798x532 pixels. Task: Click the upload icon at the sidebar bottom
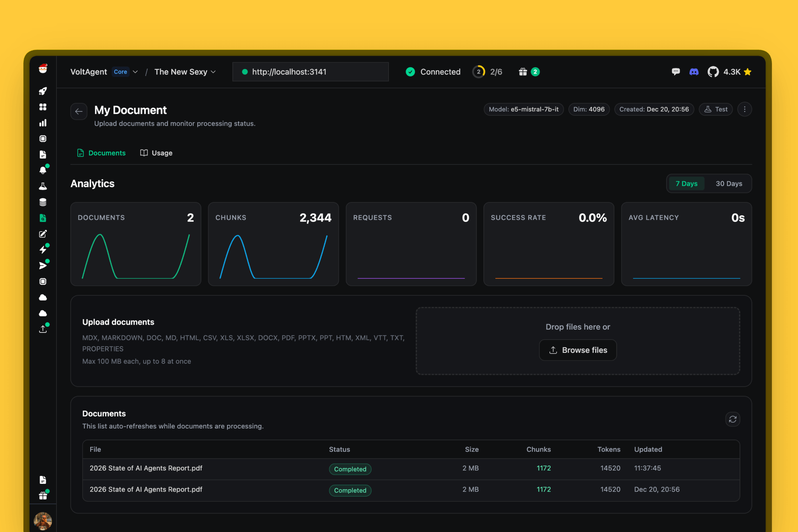[x=43, y=329]
